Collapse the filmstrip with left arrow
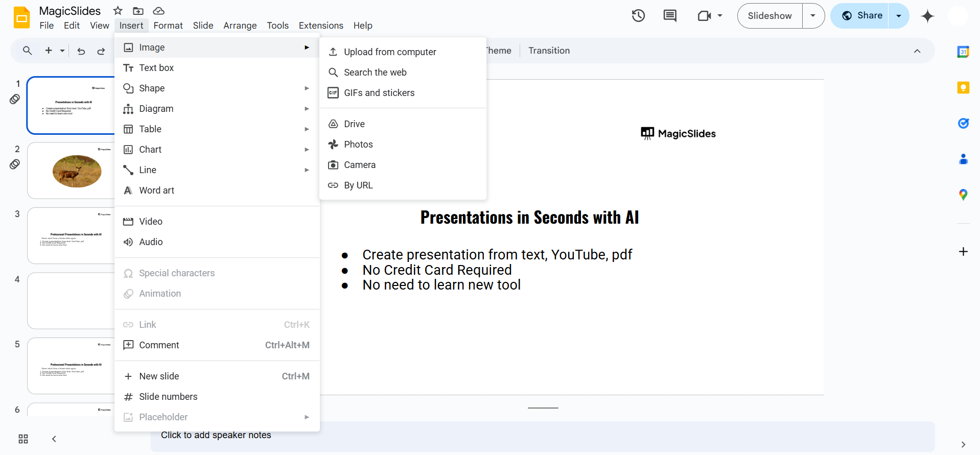The image size is (980, 455). tap(54, 439)
